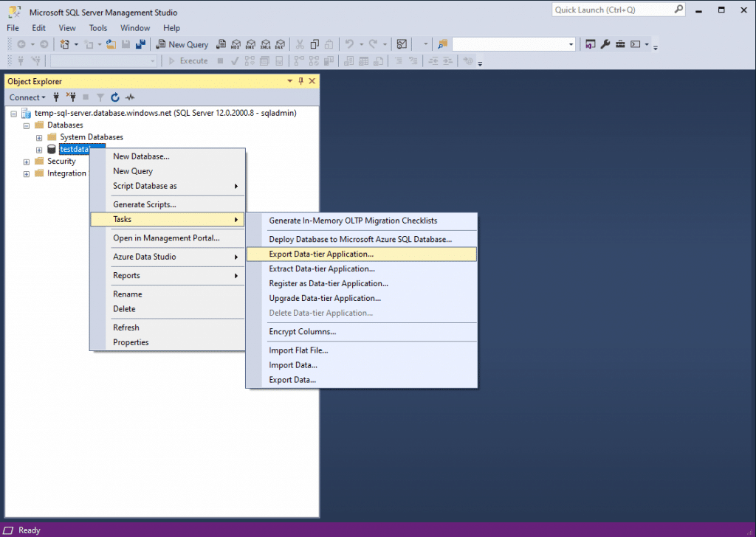Open the available databases combo box
The image size is (756, 537).
[x=103, y=60]
